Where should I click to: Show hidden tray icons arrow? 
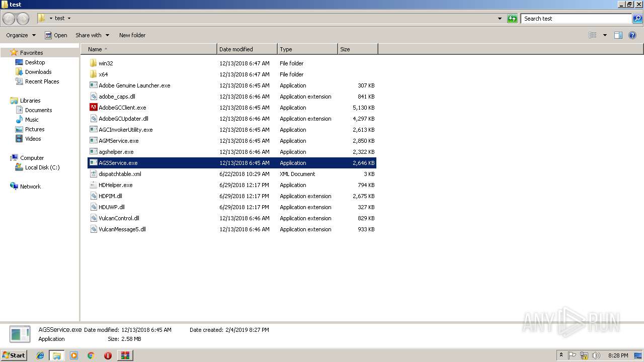pyautogui.click(x=561, y=355)
